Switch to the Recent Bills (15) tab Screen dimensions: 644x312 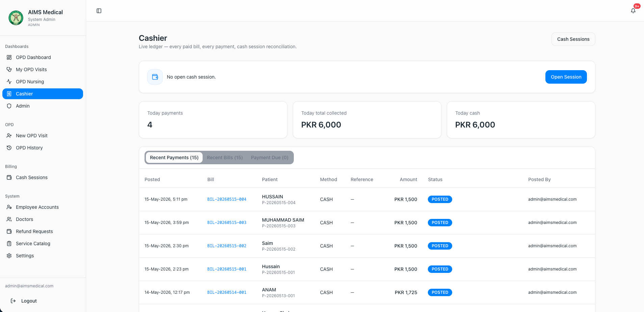tap(225, 158)
